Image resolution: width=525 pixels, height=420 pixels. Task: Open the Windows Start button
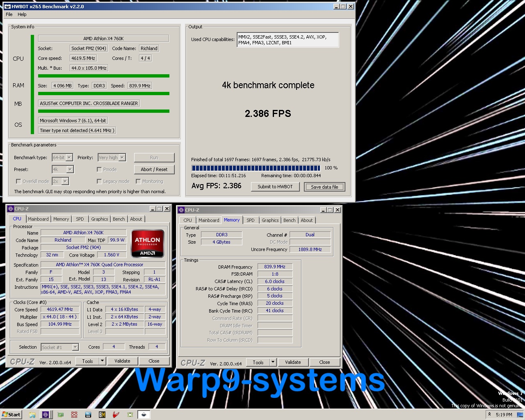pyautogui.click(x=11, y=415)
